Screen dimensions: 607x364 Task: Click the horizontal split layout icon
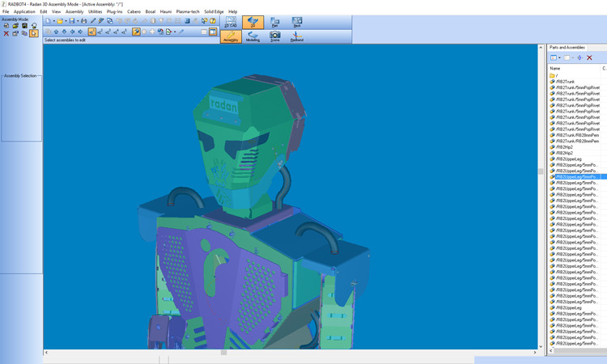point(204,32)
